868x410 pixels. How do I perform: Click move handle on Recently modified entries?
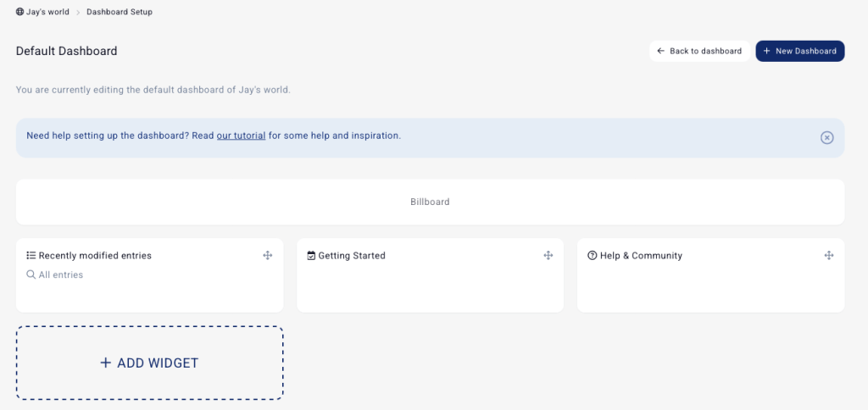coord(267,255)
